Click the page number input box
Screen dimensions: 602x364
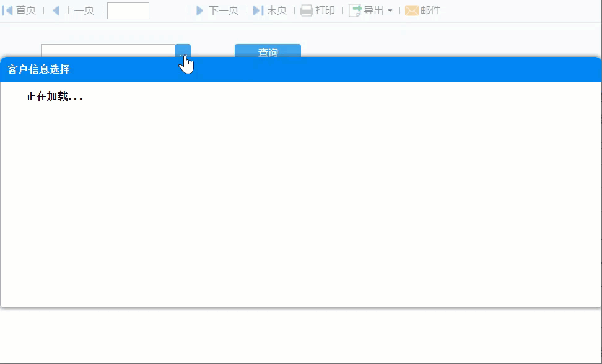pyautogui.click(x=128, y=11)
